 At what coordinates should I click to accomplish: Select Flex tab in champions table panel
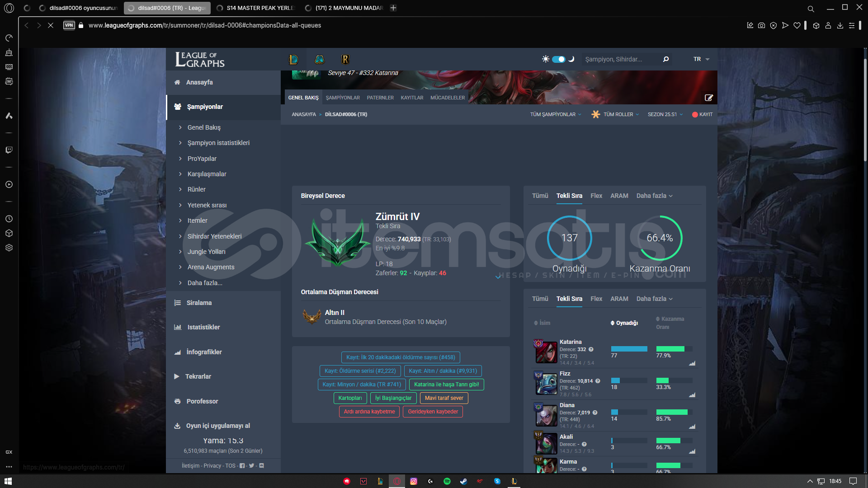[x=596, y=299]
